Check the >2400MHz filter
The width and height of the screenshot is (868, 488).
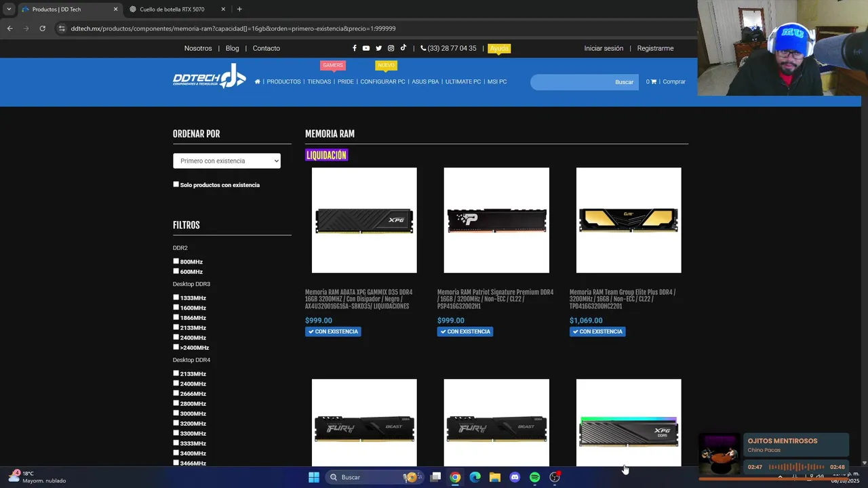coord(176,347)
